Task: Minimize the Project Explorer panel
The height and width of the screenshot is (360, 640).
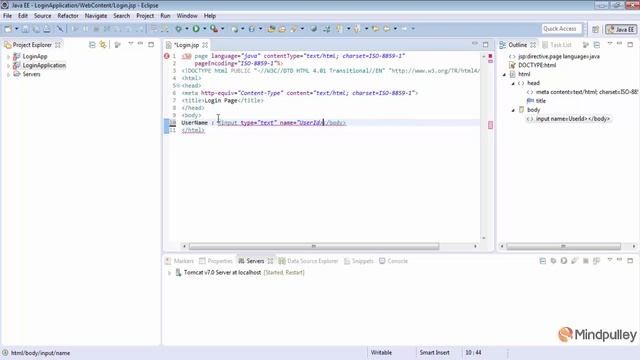Action: [x=140, y=44]
